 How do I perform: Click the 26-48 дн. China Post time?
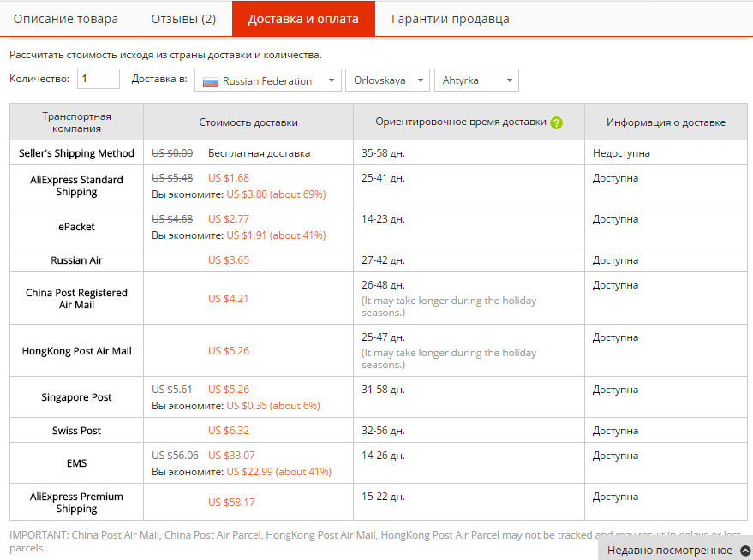pos(383,285)
